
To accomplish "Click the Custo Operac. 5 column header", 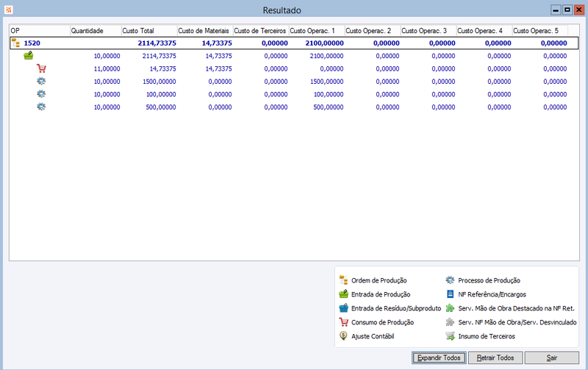I will [540, 31].
